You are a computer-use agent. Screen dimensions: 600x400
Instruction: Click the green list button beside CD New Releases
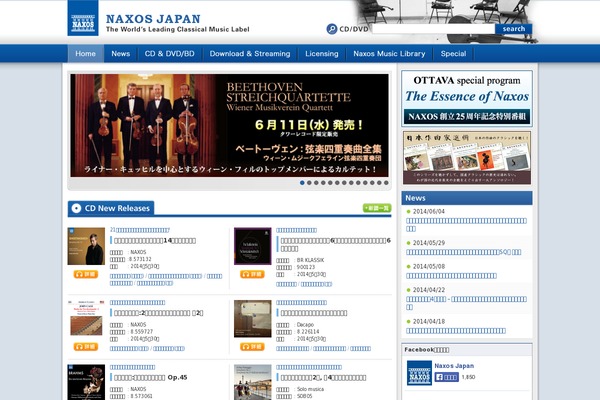377,208
